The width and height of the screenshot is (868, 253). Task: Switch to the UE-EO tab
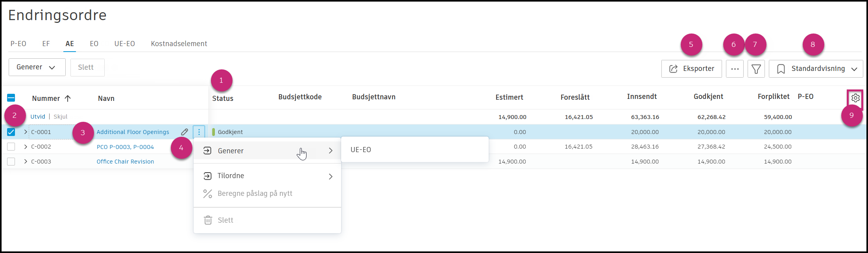coord(124,44)
